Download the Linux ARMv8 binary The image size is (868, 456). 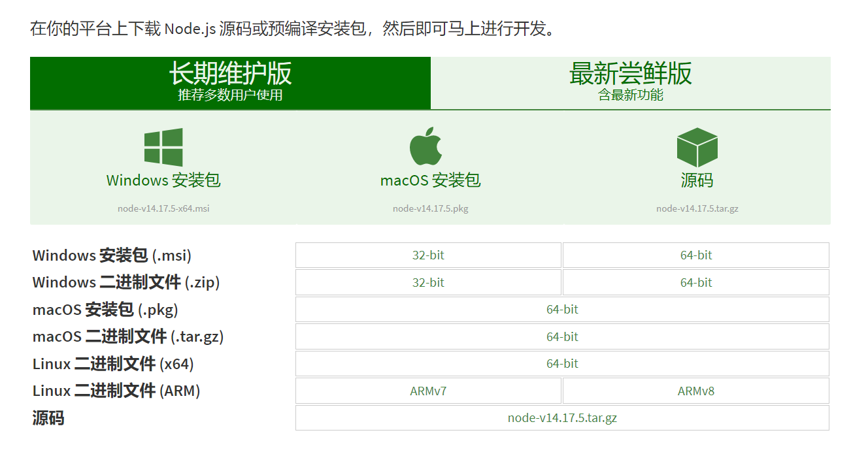[x=696, y=391]
